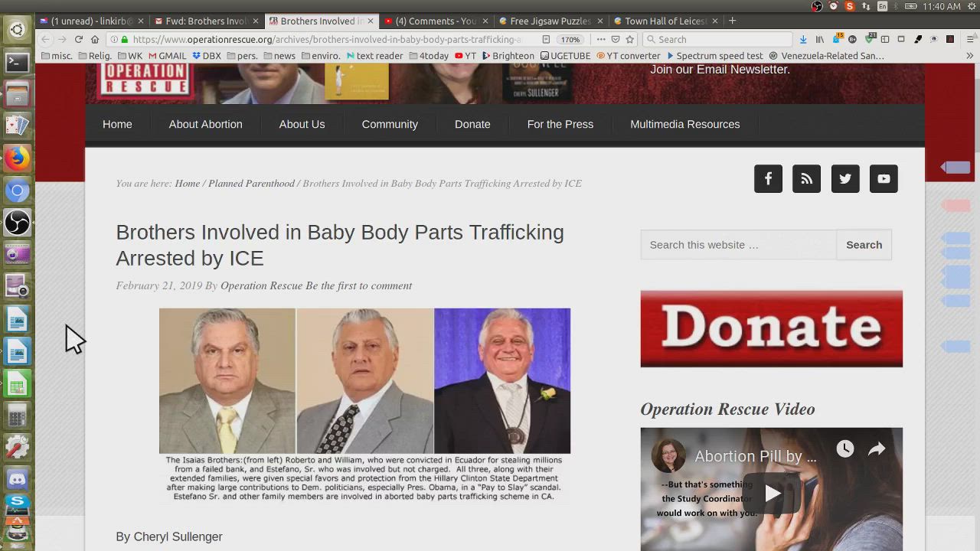Image resolution: width=980 pixels, height=551 pixels.
Task: Toggle reader view in the address bar
Action: point(546,39)
